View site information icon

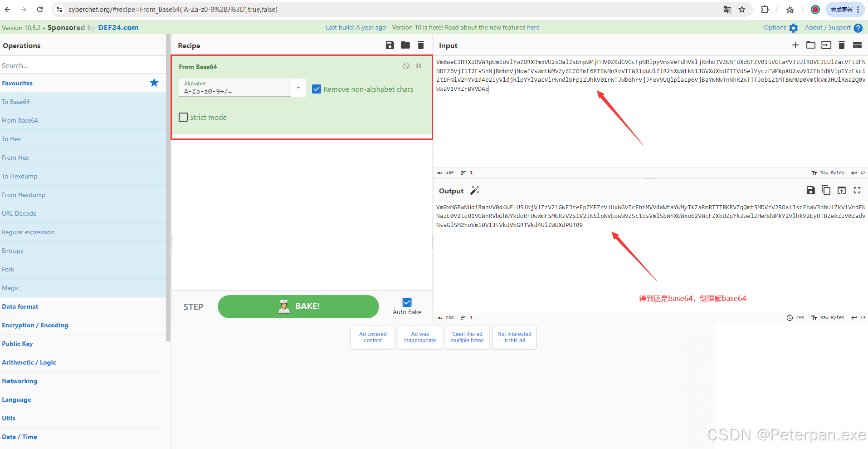pos(59,9)
